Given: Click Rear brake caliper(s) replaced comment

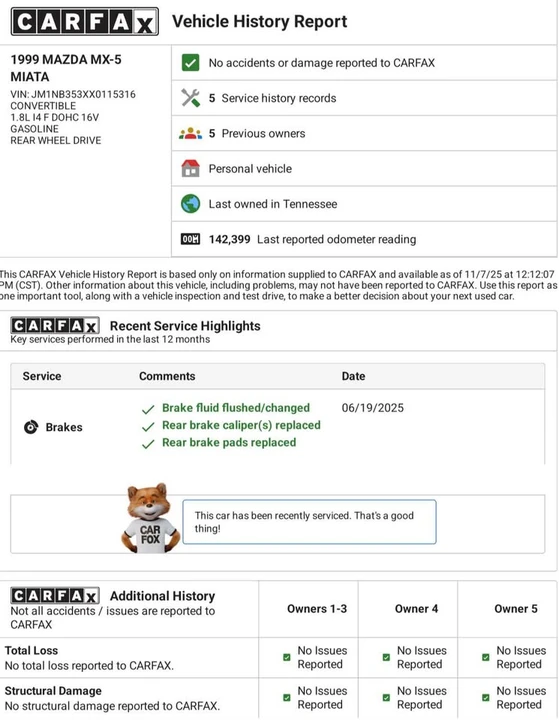Looking at the screenshot, I should pos(241,425).
